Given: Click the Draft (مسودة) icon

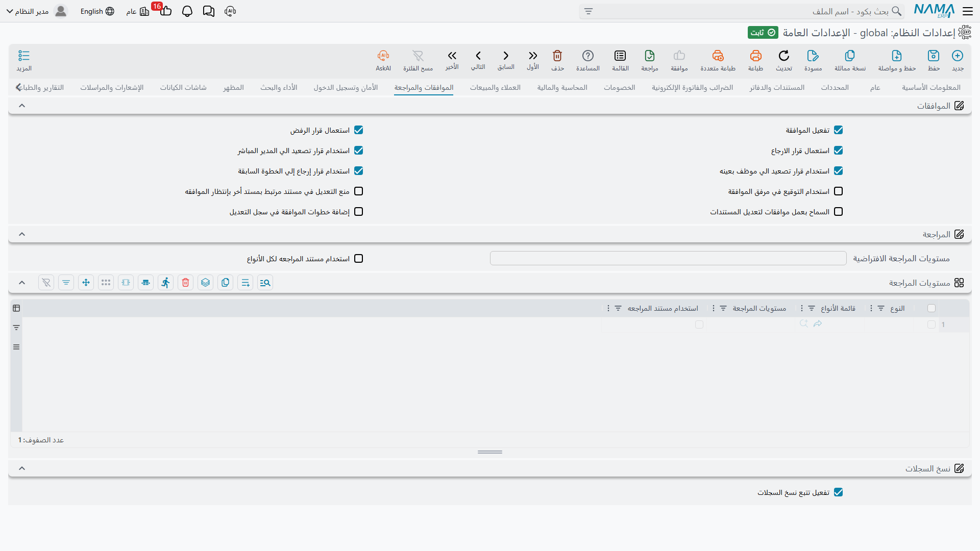Looking at the screenshot, I should tap(813, 56).
